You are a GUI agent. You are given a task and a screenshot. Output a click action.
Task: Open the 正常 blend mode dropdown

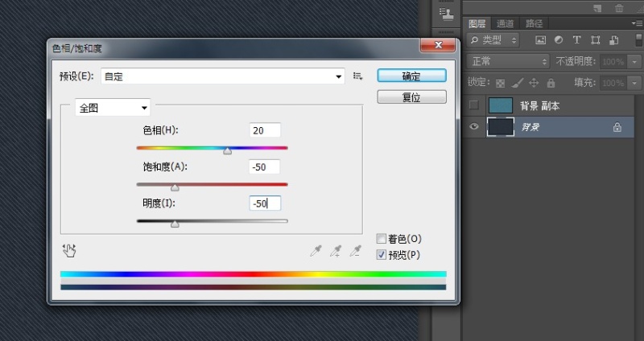[x=509, y=61]
